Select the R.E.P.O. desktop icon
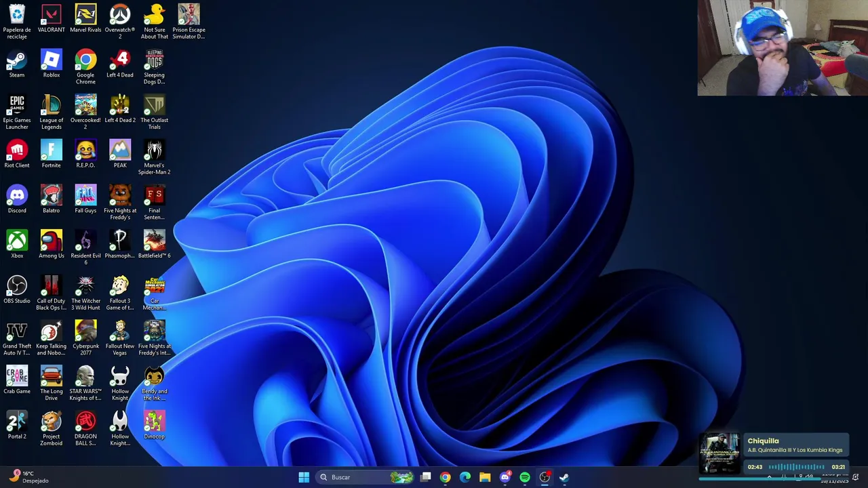The height and width of the screenshot is (488, 868). (x=85, y=154)
